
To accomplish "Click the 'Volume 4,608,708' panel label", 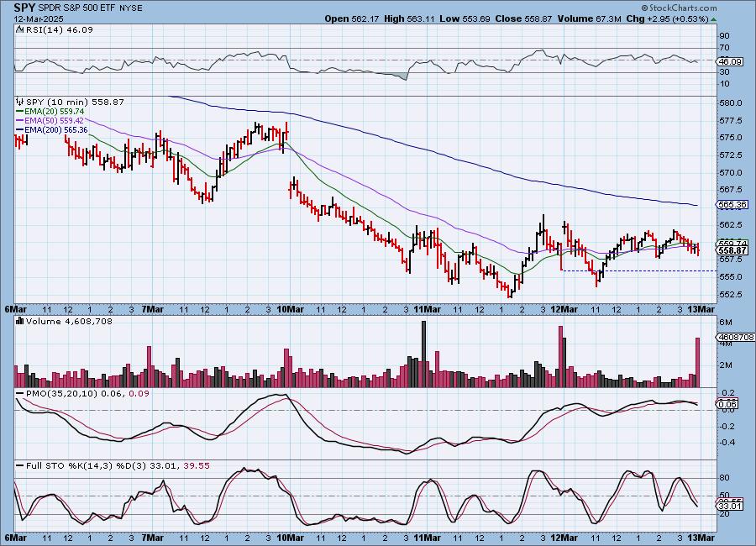I will pyautogui.click(x=69, y=321).
